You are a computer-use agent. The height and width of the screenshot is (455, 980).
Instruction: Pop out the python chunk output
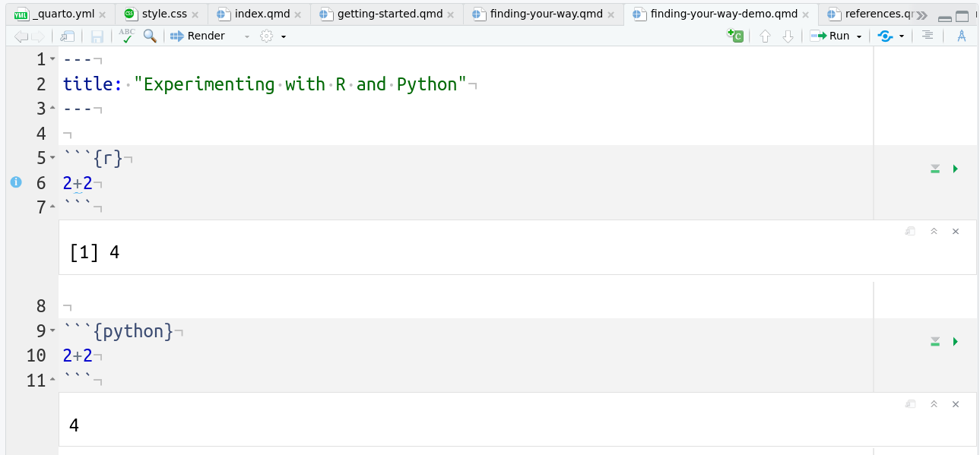pos(910,405)
